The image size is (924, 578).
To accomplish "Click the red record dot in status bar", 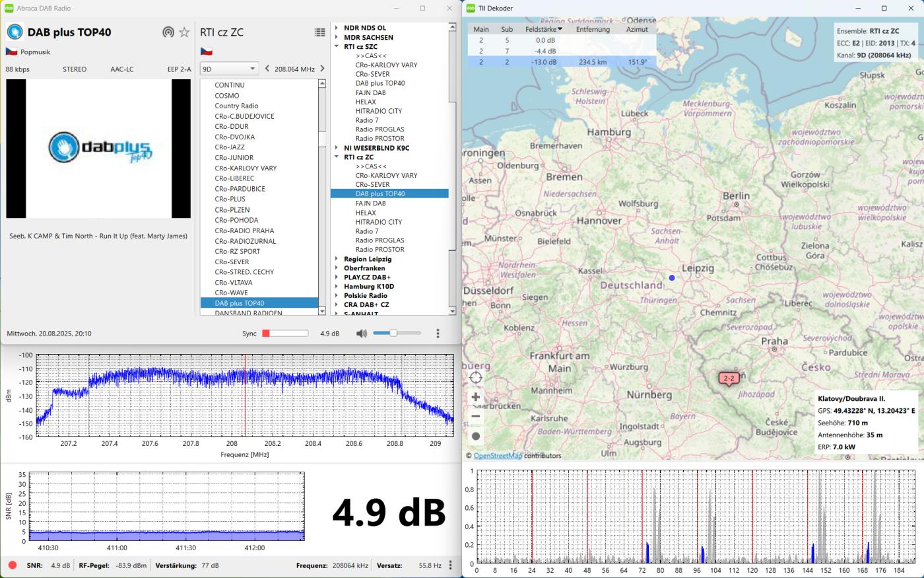I will tap(13, 565).
